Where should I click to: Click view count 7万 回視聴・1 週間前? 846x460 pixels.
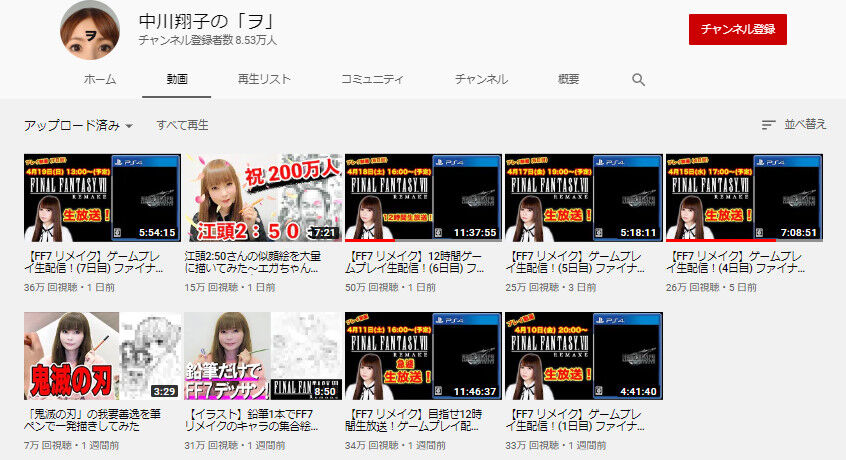pos(71,445)
